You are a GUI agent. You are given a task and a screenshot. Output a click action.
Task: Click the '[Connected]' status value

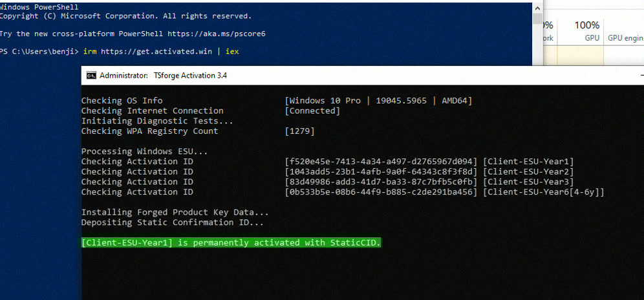[x=312, y=111]
